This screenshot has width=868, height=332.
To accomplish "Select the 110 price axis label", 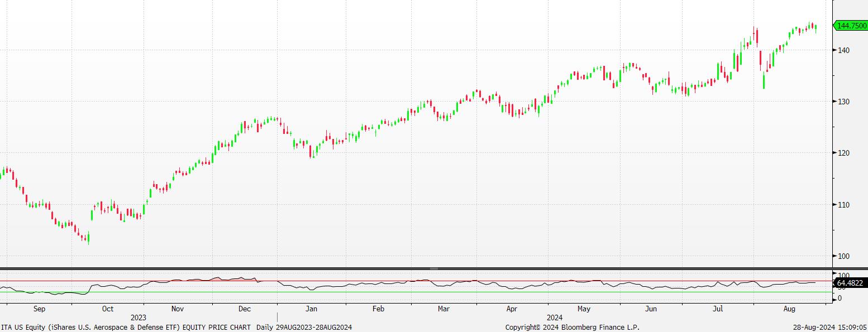I will pos(843,205).
